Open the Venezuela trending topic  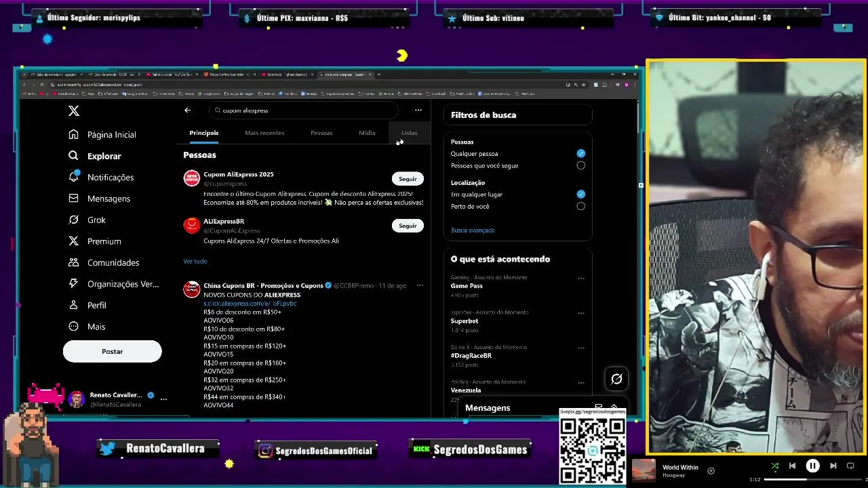point(466,390)
